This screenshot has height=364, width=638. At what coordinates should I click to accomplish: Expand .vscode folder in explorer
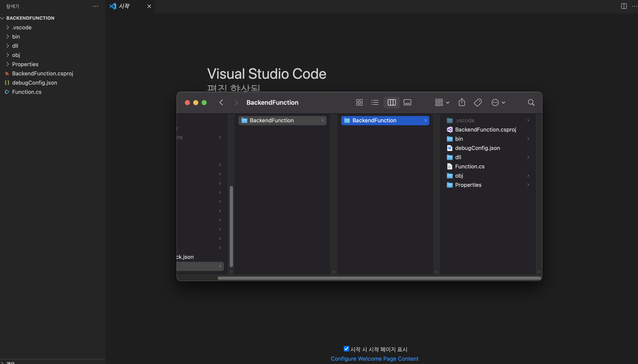[x=53, y=27]
